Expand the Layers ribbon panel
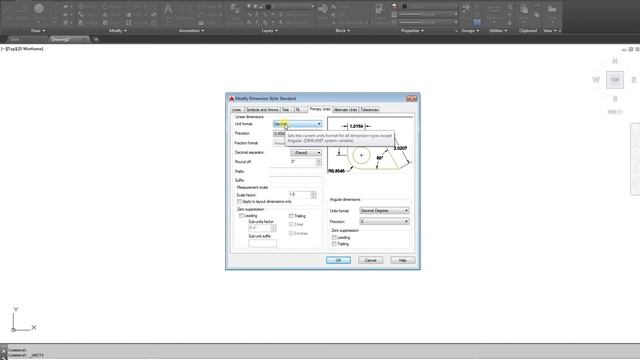The height and width of the screenshot is (360, 640). [x=269, y=31]
